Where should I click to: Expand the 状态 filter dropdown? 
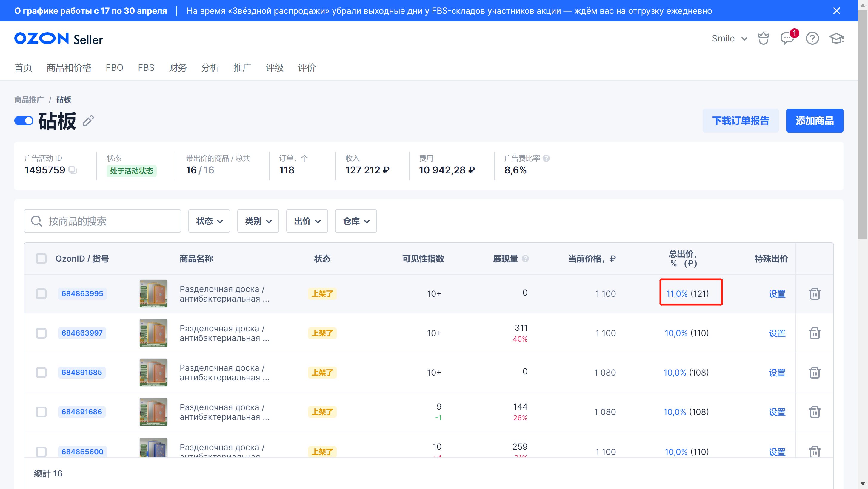pos(209,221)
